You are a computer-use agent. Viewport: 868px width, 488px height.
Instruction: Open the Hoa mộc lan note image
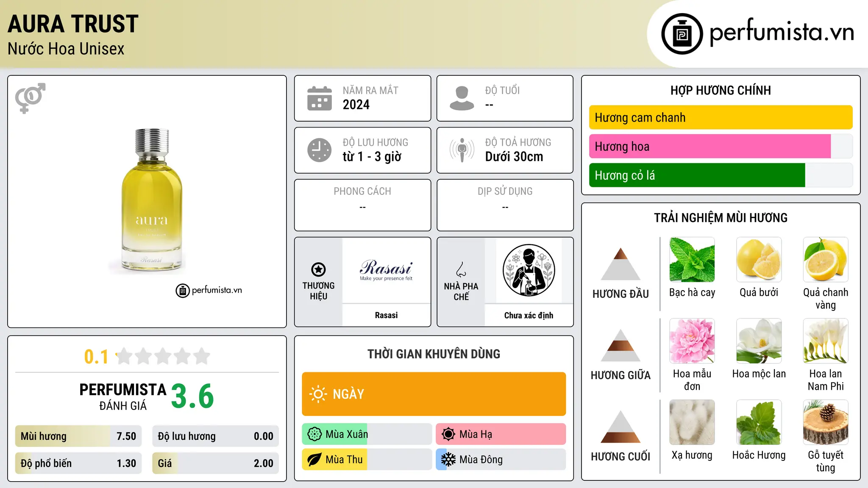759,341
